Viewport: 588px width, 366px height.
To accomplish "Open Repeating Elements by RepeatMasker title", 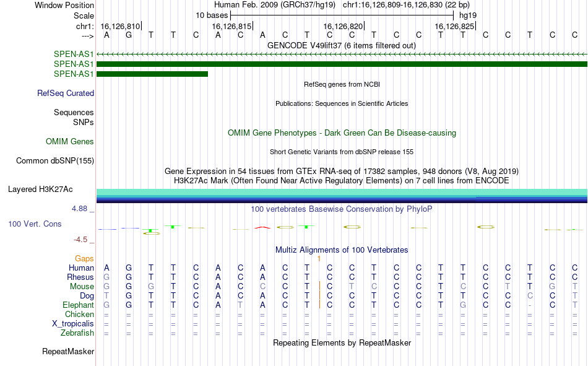I will click(x=342, y=342).
